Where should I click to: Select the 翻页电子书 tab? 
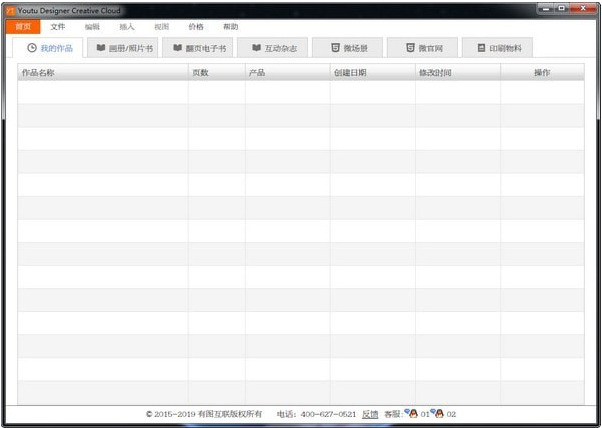point(198,48)
